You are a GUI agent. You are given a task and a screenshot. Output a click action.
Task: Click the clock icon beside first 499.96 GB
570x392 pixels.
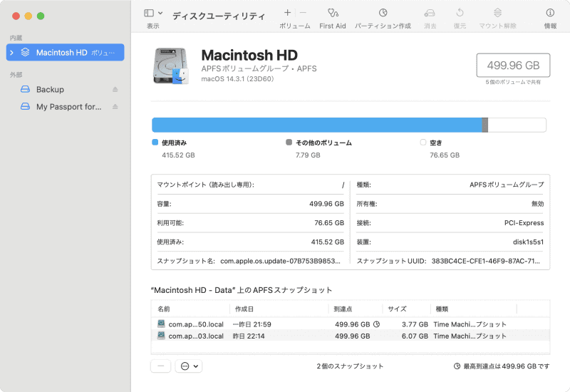377,324
